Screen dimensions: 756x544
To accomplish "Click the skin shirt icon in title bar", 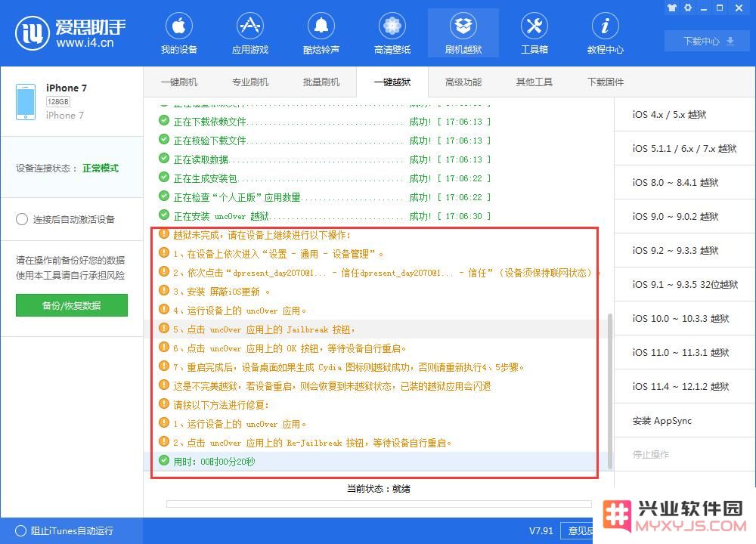I will (672, 8).
